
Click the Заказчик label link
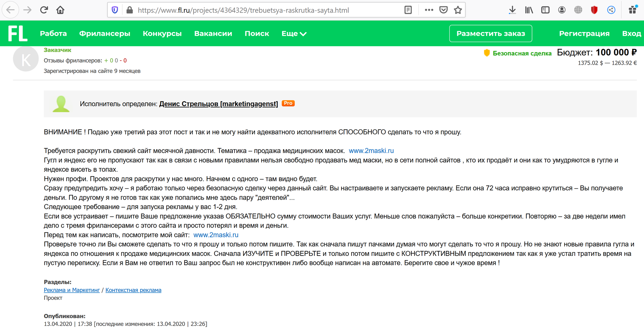click(x=58, y=50)
